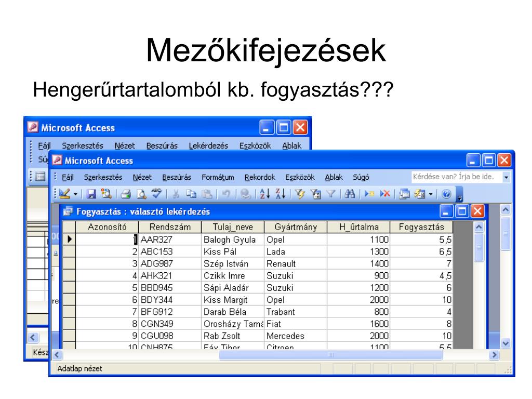
Task: Maximize the Fogyasztás query window
Action: click(x=462, y=211)
